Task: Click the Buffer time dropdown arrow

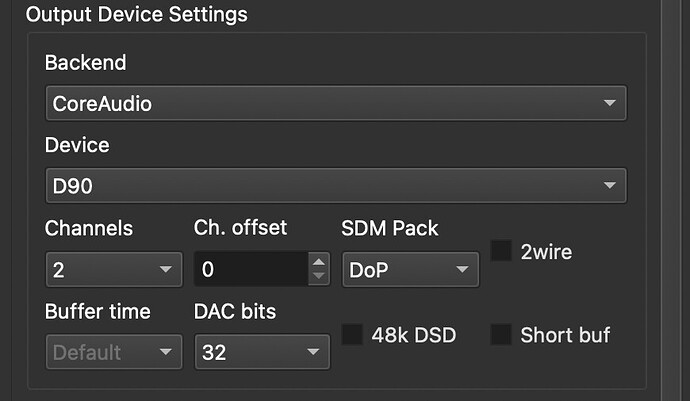Action: [165, 352]
